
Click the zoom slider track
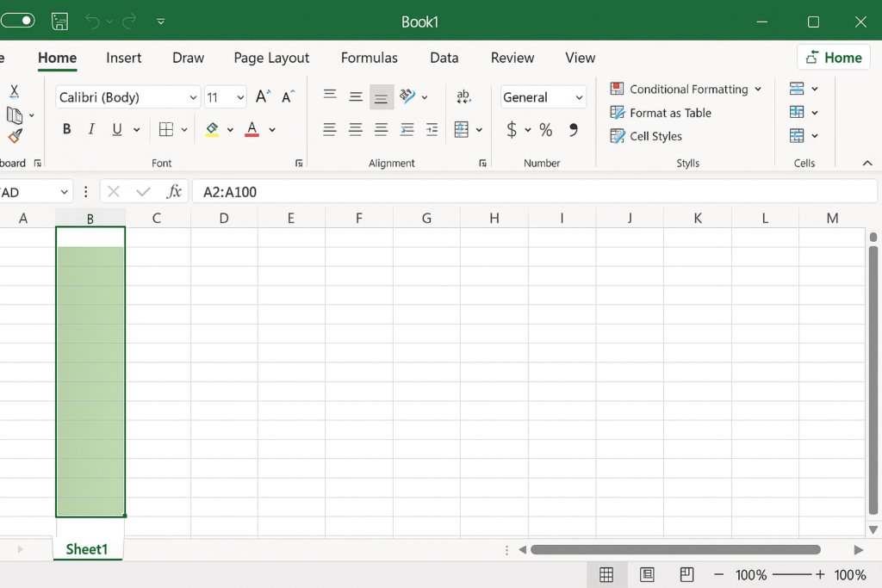pos(792,574)
